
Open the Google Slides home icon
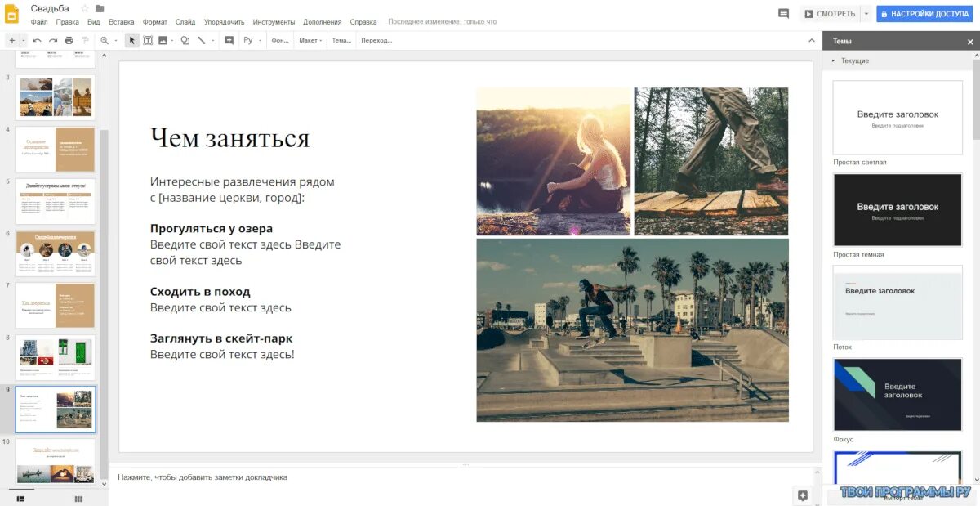click(x=13, y=13)
